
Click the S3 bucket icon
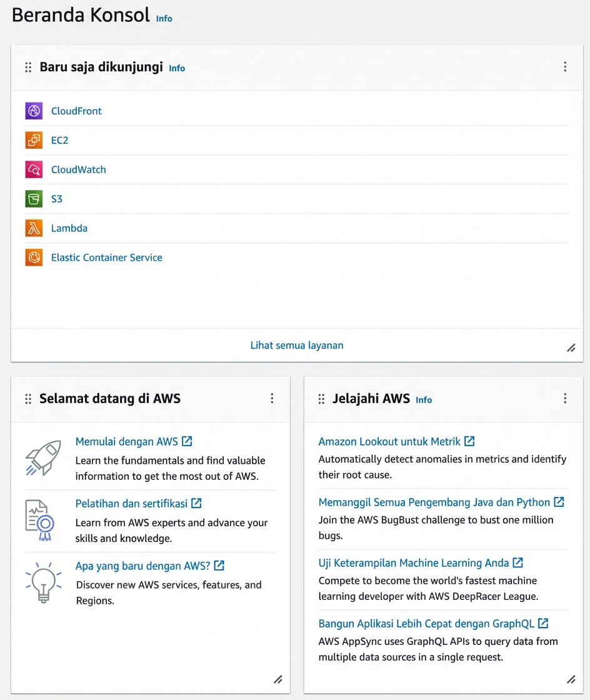(x=34, y=199)
